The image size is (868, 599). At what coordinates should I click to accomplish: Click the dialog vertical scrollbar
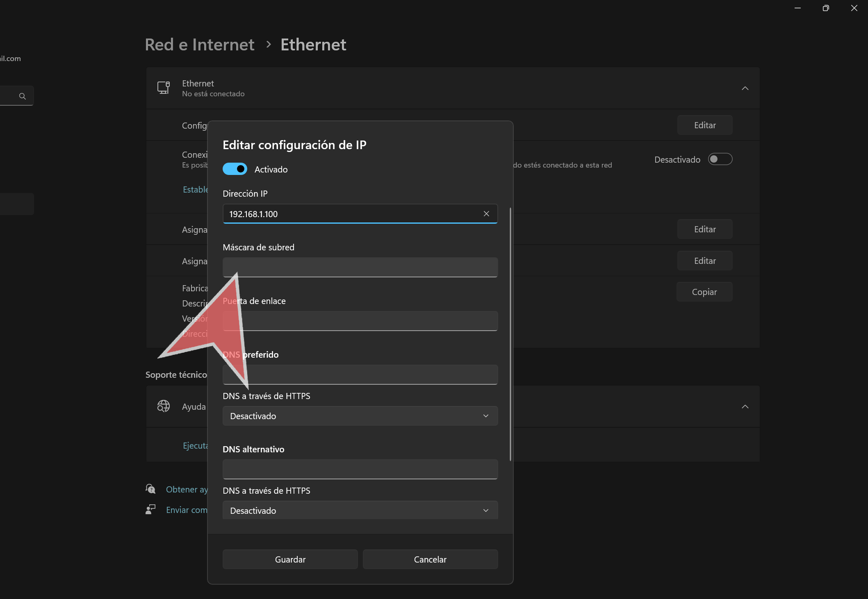coord(510,334)
